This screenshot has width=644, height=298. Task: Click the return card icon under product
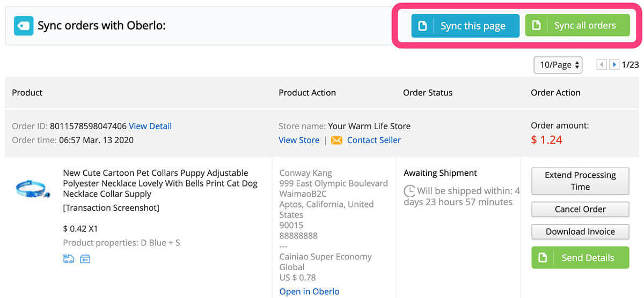[x=85, y=259]
